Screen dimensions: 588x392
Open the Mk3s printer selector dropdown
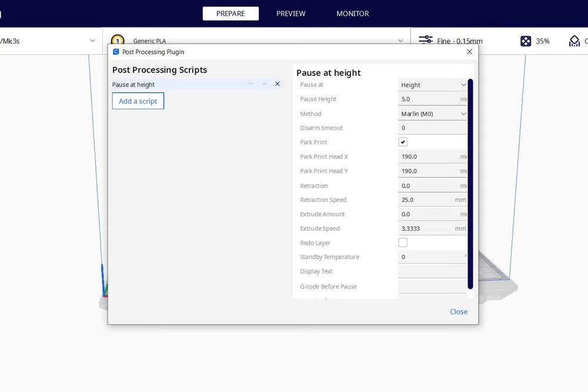pyautogui.click(x=92, y=41)
